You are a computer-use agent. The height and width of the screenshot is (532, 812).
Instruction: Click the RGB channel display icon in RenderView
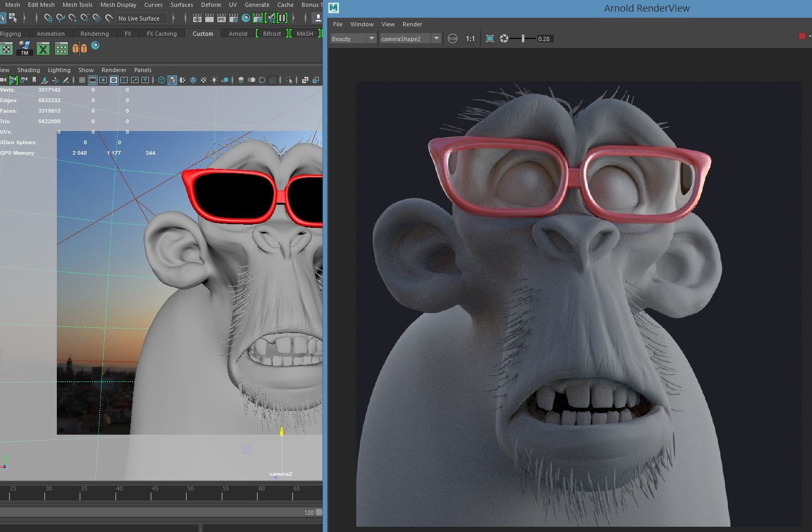coord(453,38)
